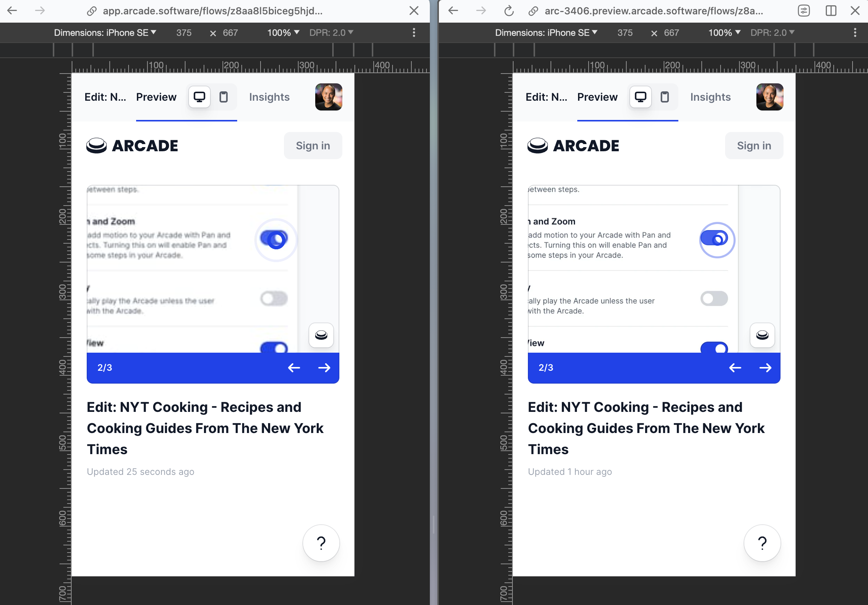Select the Preview tab in left pane
Image resolution: width=868 pixels, height=605 pixels.
click(x=156, y=97)
